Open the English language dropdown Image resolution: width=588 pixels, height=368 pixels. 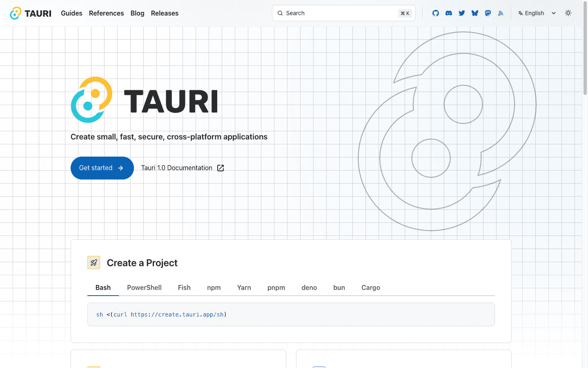tap(537, 13)
